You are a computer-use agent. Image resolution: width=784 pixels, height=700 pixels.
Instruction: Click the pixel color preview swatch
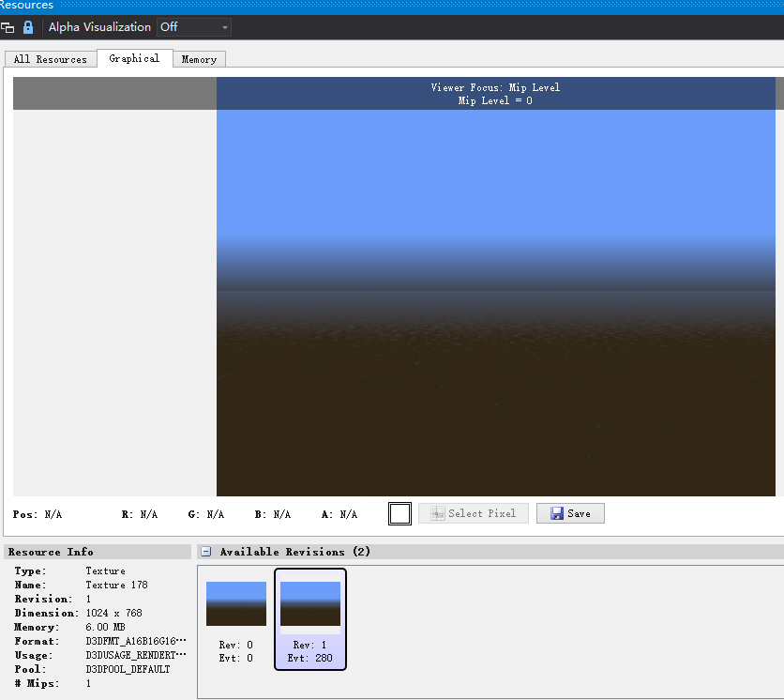(400, 514)
